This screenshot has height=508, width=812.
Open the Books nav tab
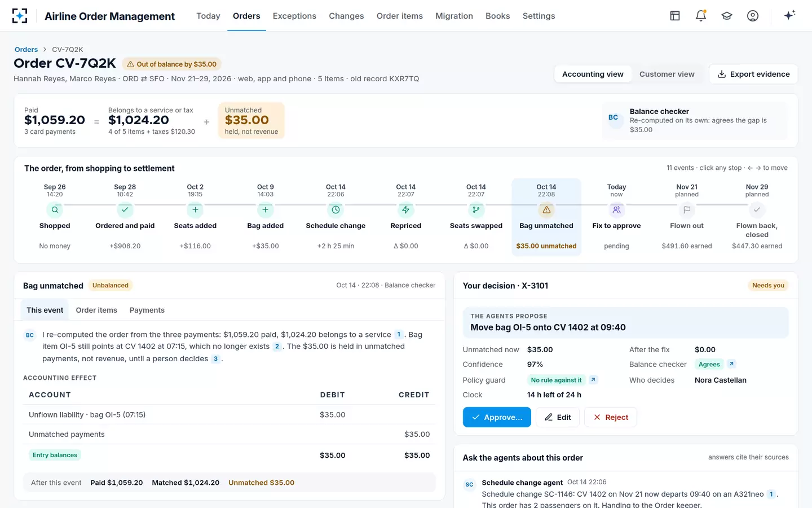point(497,16)
